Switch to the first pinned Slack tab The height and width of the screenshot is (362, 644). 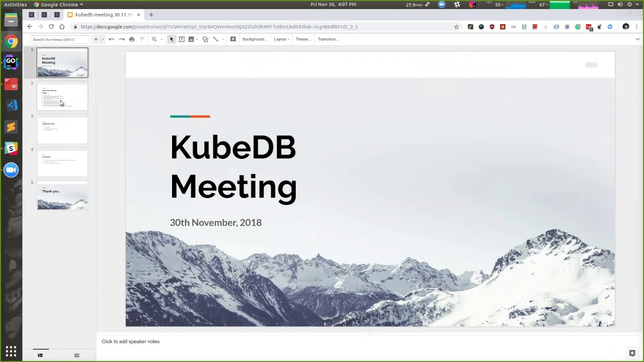pos(32,15)
